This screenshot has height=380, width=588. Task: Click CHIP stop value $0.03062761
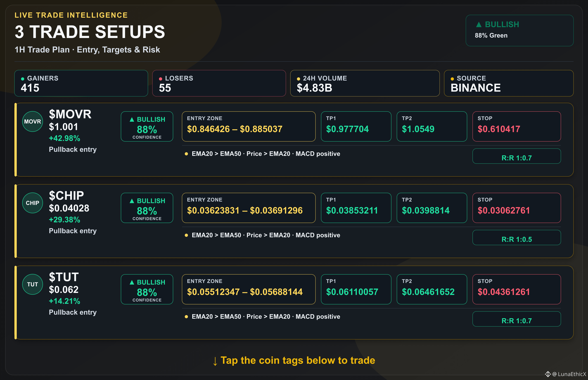504,211
